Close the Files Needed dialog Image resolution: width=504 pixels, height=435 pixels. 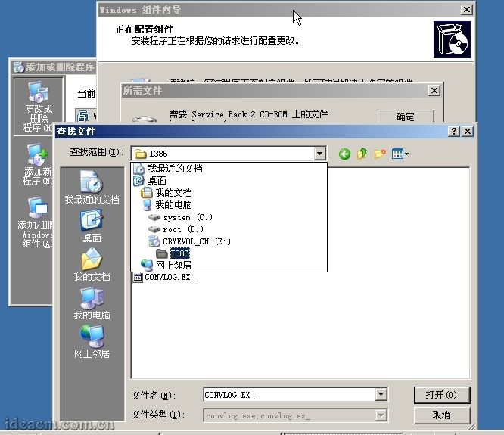click(434, 91)
